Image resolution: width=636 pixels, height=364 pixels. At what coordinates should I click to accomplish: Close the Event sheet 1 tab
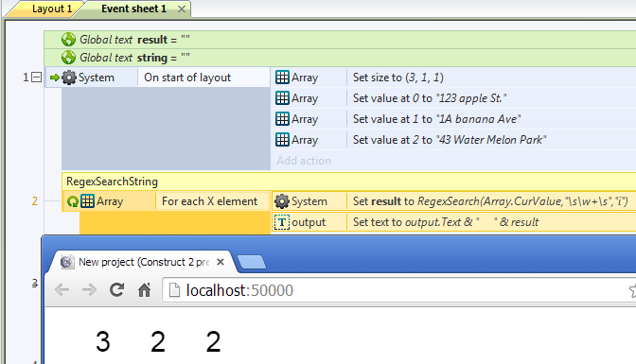[x=182, y=9]
